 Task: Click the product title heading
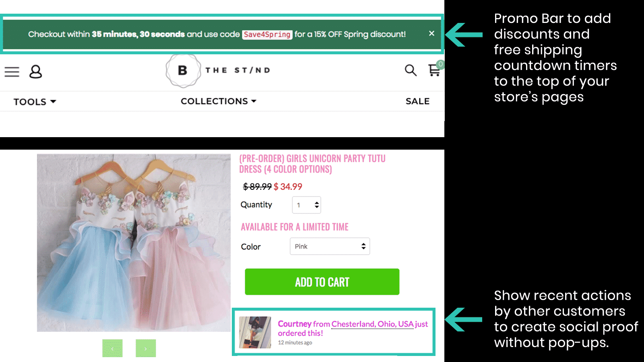[312, 164]
